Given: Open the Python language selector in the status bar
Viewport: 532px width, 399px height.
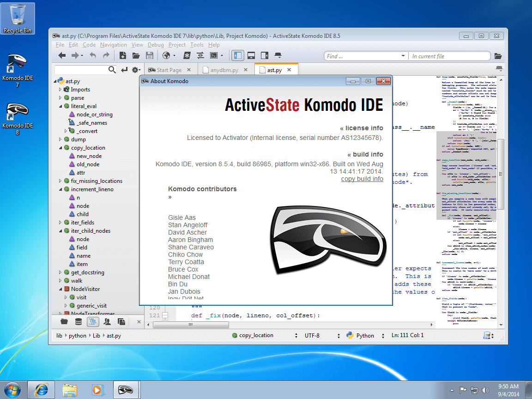Looking at the screenshot, I should (x=365, y=335).
